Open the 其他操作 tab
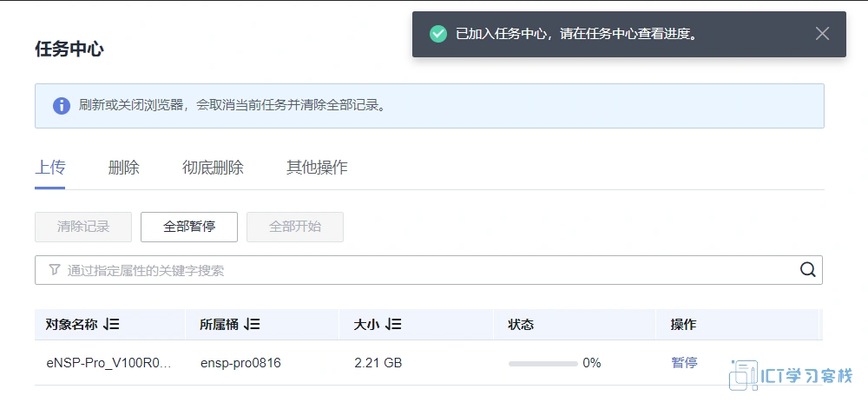 coord(317,167)
